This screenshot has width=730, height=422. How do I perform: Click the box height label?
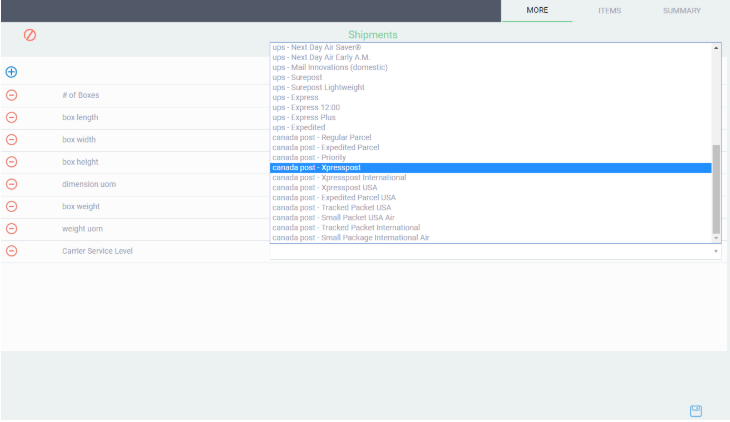tap(80, 162)
